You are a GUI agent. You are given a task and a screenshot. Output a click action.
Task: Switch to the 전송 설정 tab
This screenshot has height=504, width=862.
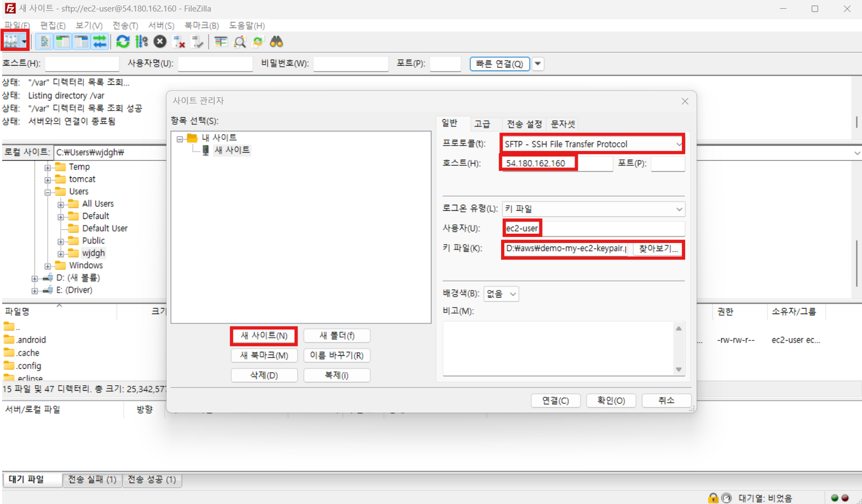(x=524, y=124)
